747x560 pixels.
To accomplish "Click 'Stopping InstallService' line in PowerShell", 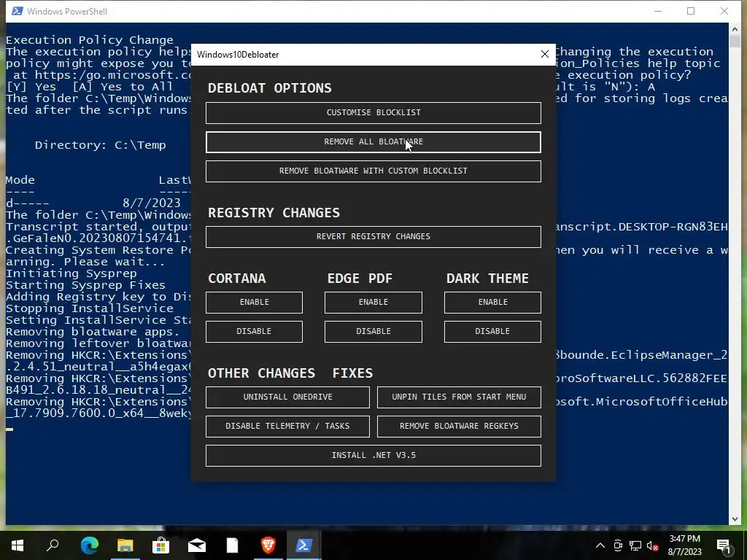I will click(89, 308).
